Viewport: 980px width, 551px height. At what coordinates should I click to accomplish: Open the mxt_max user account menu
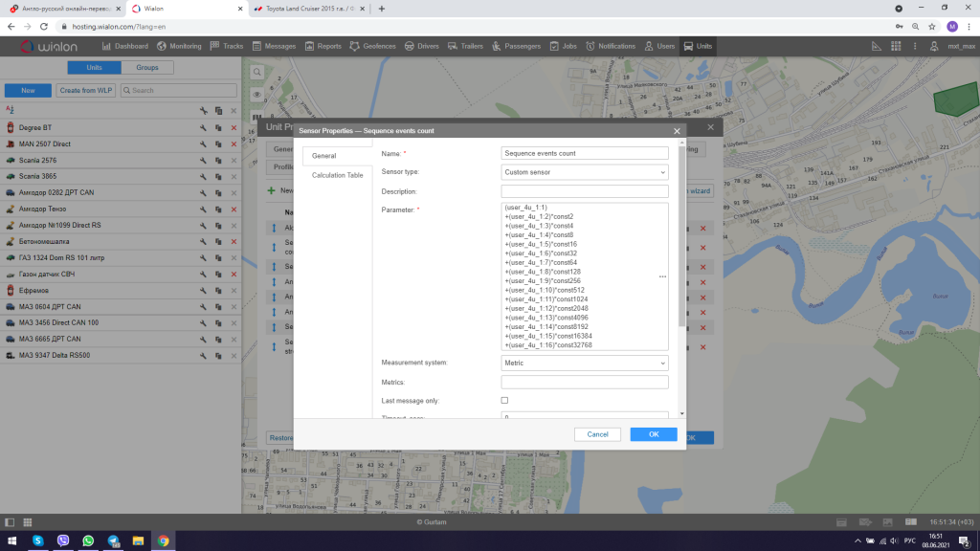pyautogui.click(x=960, y=46)
